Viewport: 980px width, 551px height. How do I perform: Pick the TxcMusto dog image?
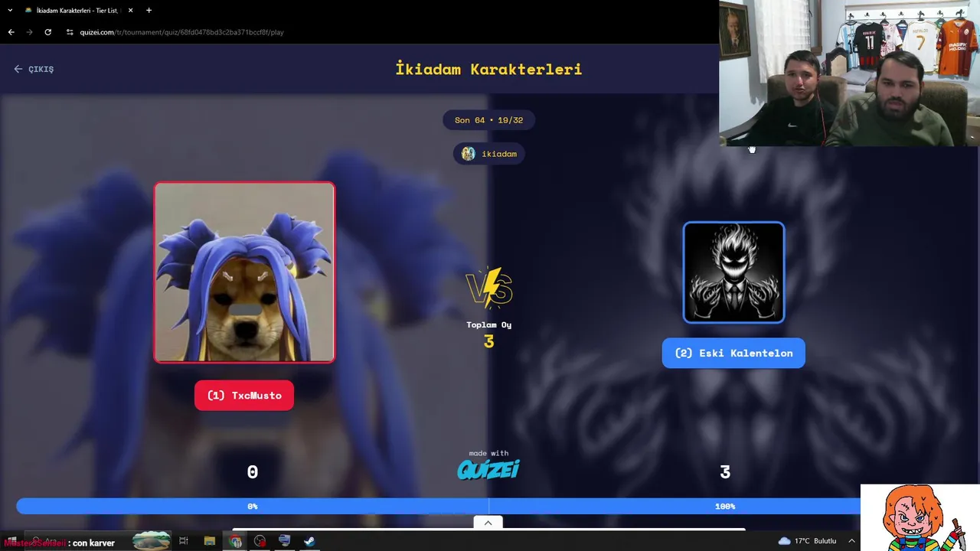(244, 272)
